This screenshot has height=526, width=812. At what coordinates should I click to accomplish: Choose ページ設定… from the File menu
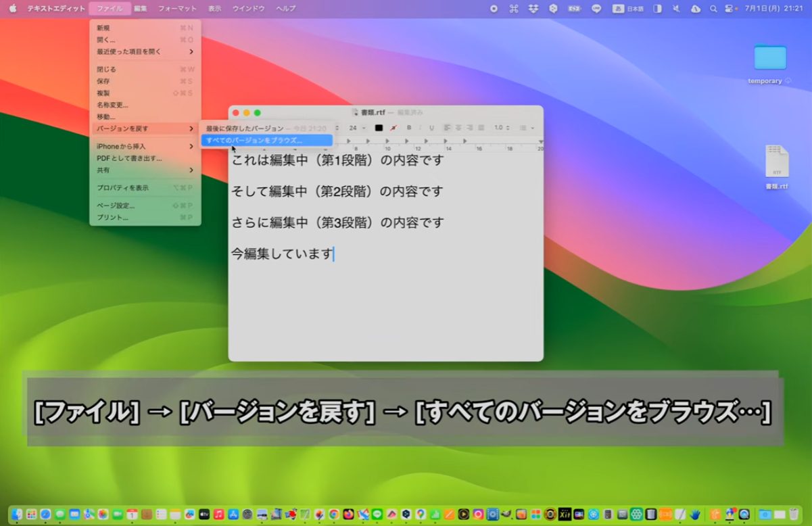point(145,206)
